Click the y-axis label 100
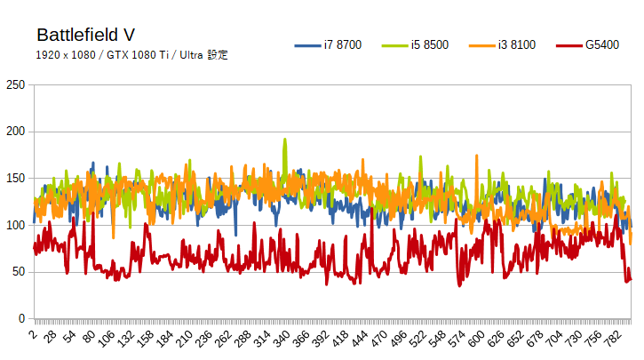Viewport: 644px width, 360px height. [16, 225]
